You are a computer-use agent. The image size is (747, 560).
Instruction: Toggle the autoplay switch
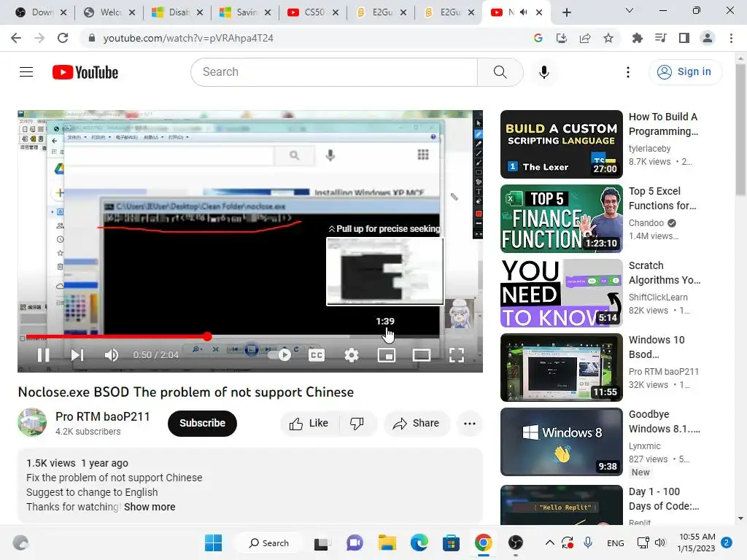280,355
